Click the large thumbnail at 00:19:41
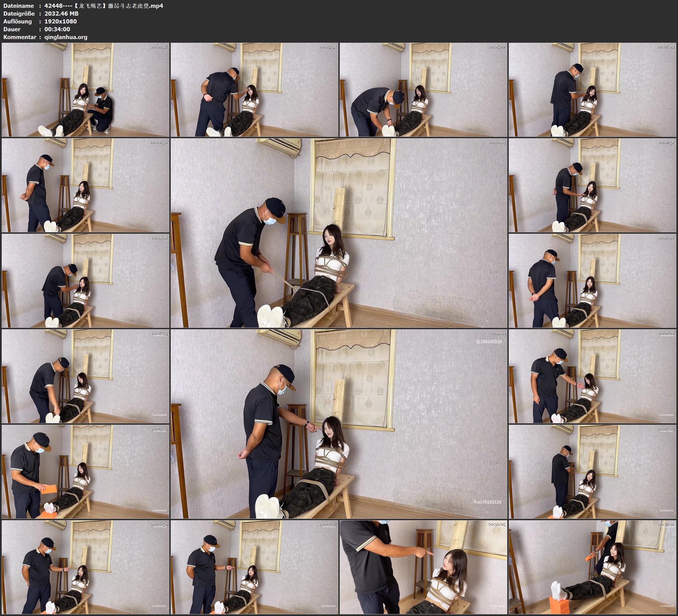This screenshot has width=678, height=616. [x=339, y=424]
